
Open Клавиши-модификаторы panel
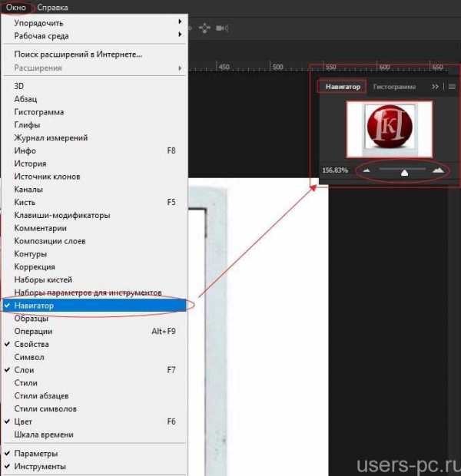coord(95,215)
